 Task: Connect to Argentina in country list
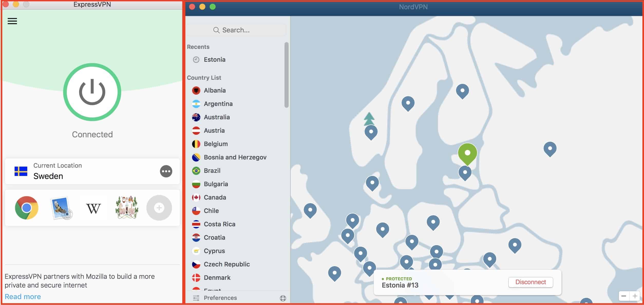click(218, 104)
